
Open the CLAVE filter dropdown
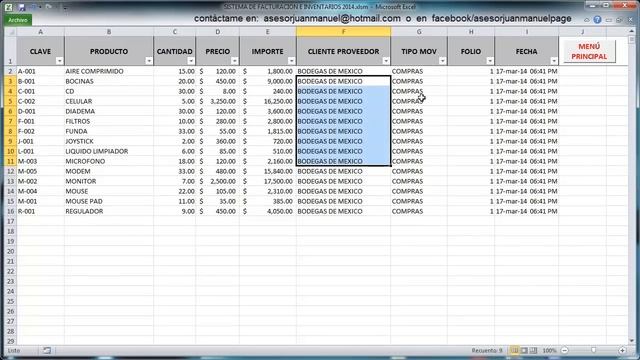59,61
